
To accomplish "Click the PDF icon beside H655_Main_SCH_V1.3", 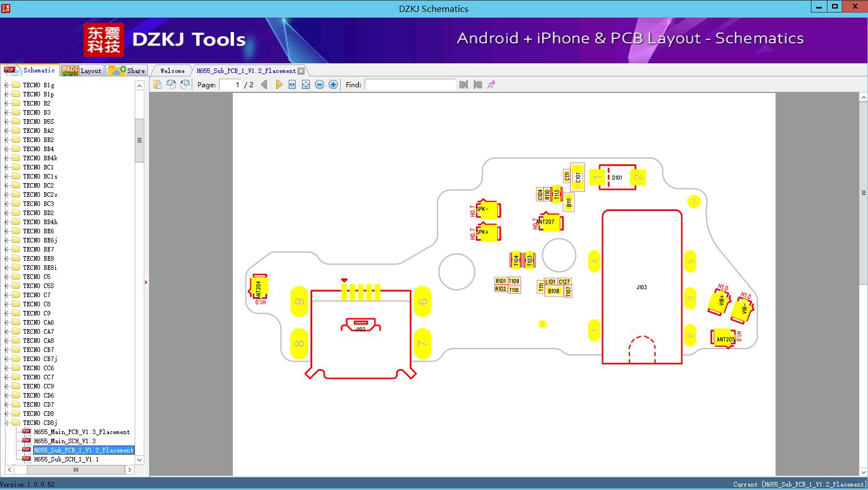I will click(x=26, y=441).
